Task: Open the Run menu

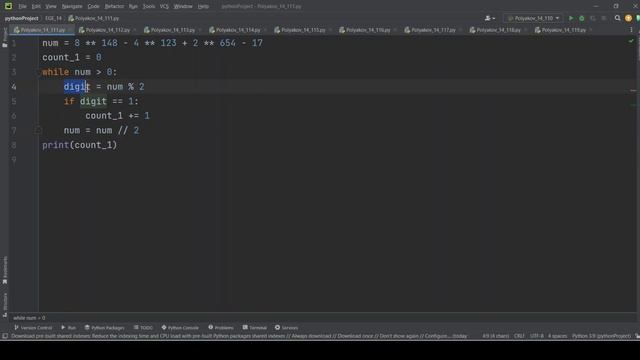Action: point(133,7)
